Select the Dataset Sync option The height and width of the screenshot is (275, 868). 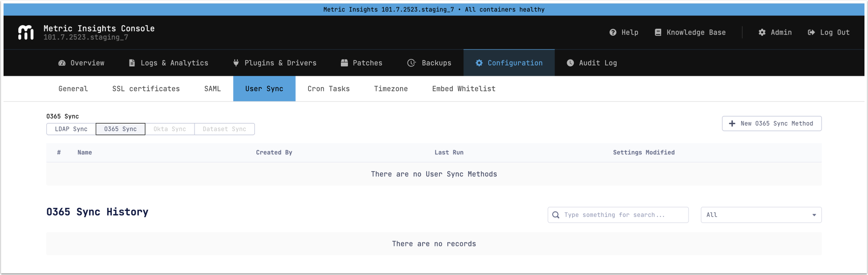click(x=225, y=129)
